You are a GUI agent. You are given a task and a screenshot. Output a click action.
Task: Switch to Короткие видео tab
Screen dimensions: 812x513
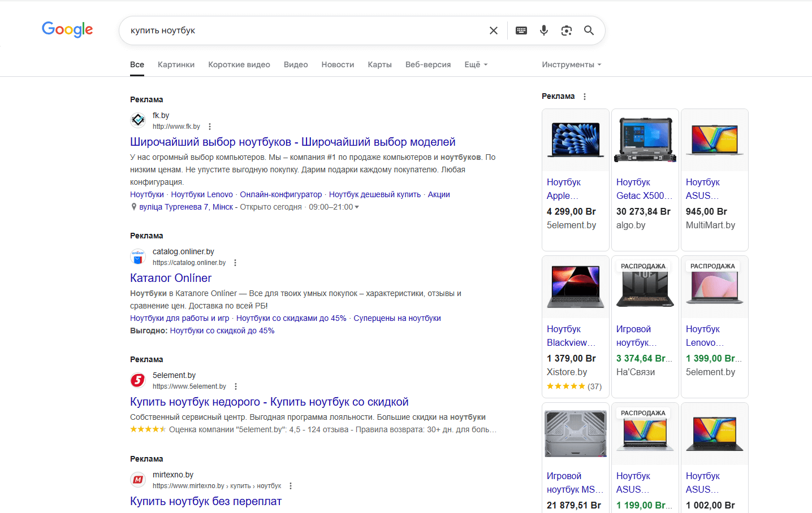[239, 64]
